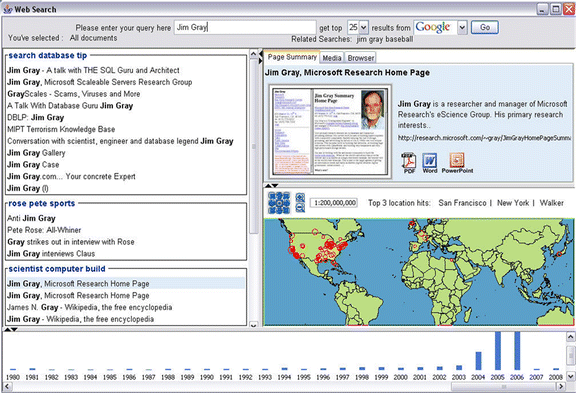Click the Web Search window title icon
576x393 pixels.
pos(8,9)
